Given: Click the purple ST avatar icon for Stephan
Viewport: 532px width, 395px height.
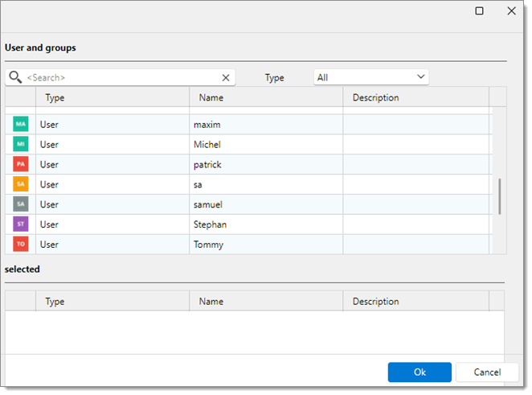Looking at the screenshot, I should (x=21, y=224).
